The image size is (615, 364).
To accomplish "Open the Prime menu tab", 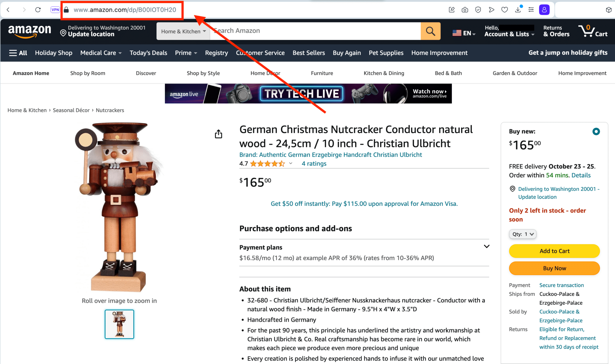I will [186, 53].
